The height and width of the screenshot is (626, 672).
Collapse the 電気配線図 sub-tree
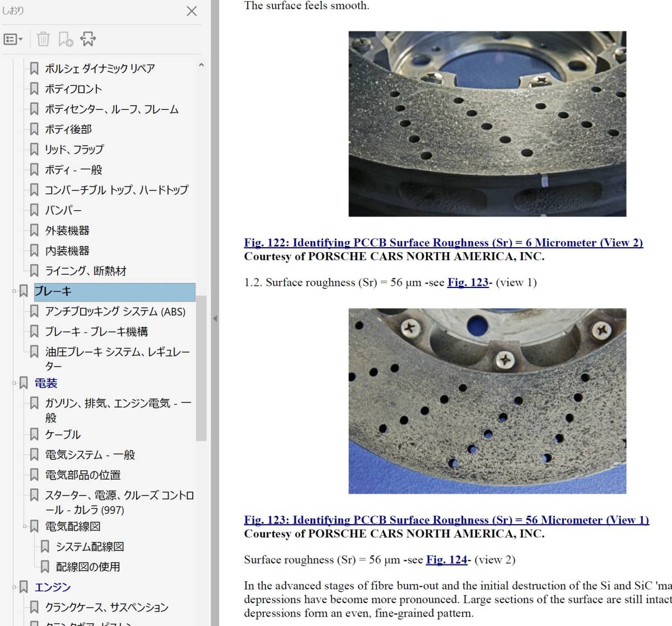(x=25, y=526)
